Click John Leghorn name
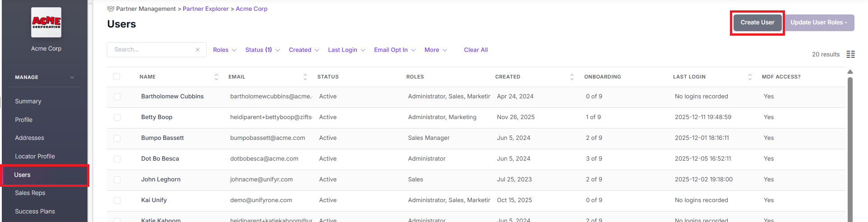Viewport: 868px width, 222px height. coord(161,179)
